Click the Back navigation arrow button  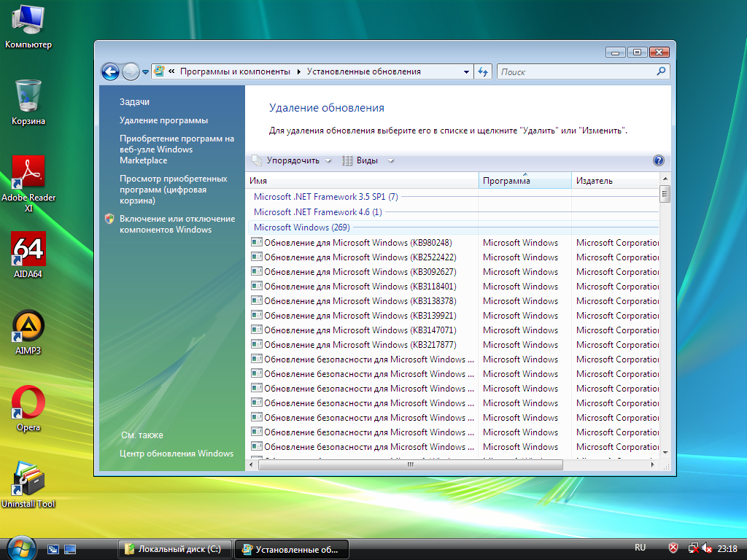click(x=110, y=71)
